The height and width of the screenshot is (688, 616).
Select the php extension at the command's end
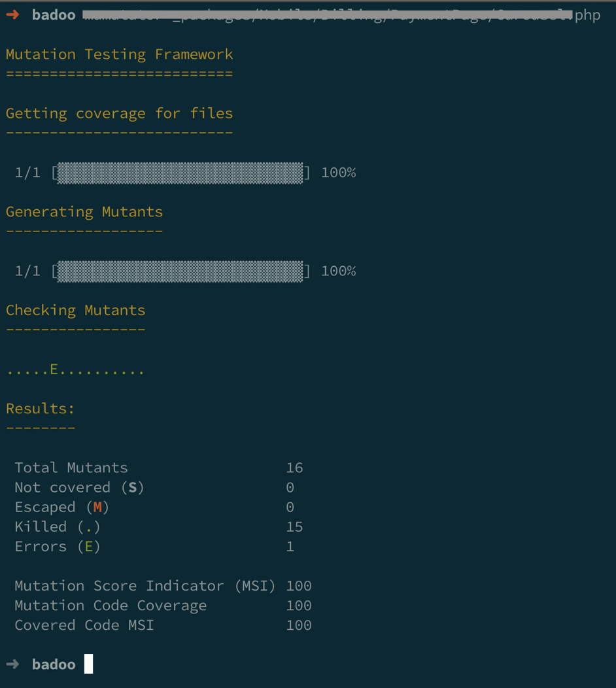click(588, 14)
